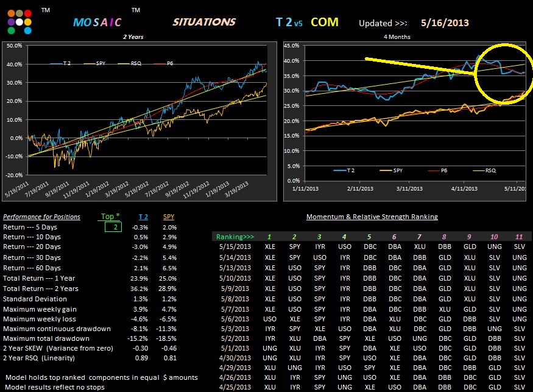Click the 50.0% axis label

coord(14,46)
